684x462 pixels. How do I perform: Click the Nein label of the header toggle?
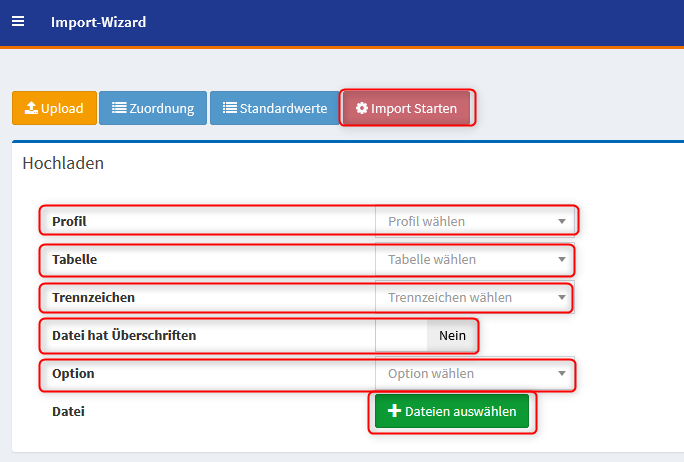[452, 335]
